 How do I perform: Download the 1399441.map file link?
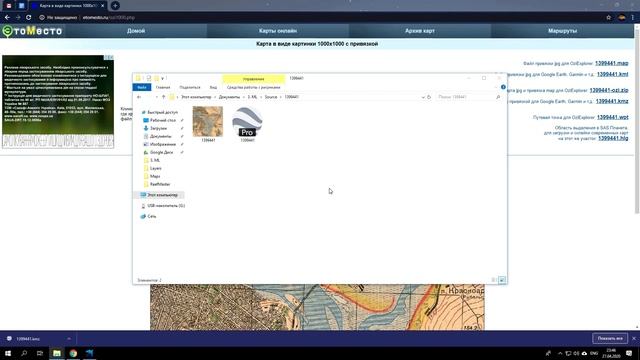(x=611, y=63)
